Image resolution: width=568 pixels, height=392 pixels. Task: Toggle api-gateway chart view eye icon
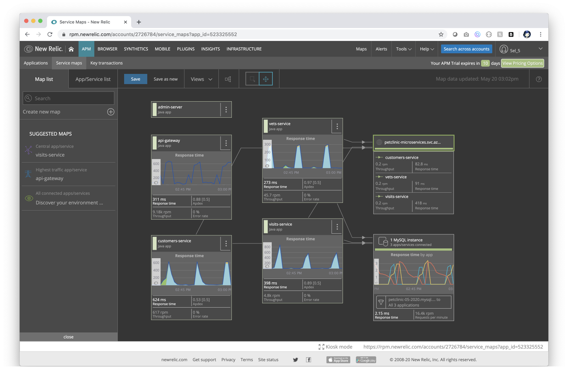[156, 183]
